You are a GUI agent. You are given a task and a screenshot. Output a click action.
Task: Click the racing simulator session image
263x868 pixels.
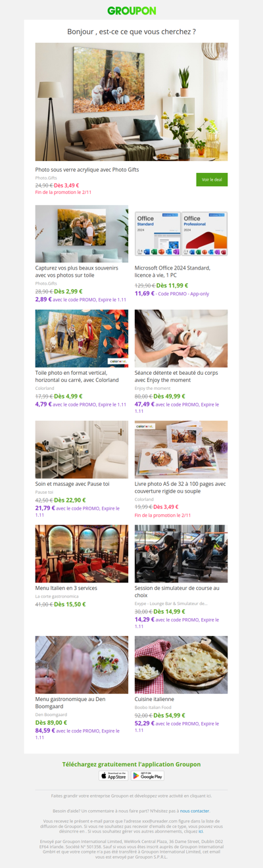pos(181,554)
